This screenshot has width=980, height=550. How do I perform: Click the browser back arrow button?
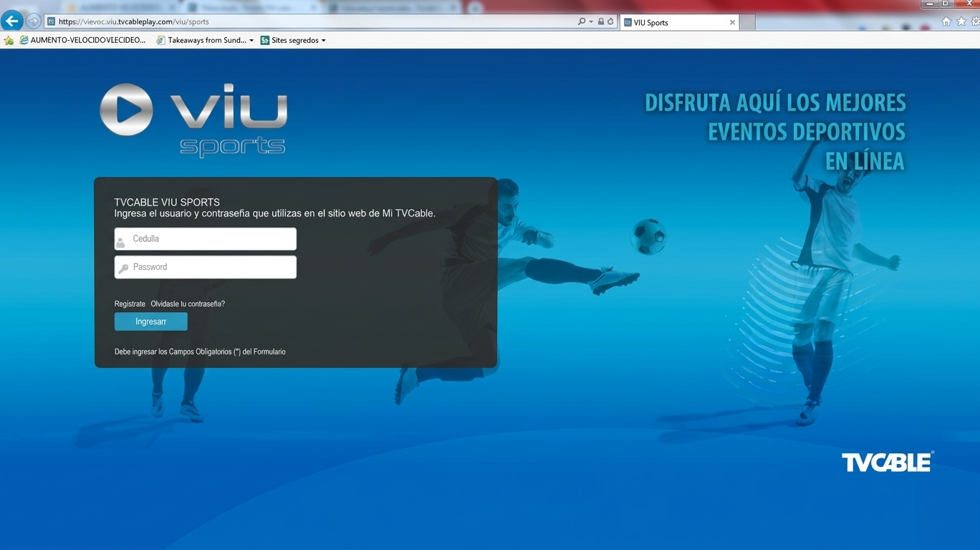pos(11,21)
